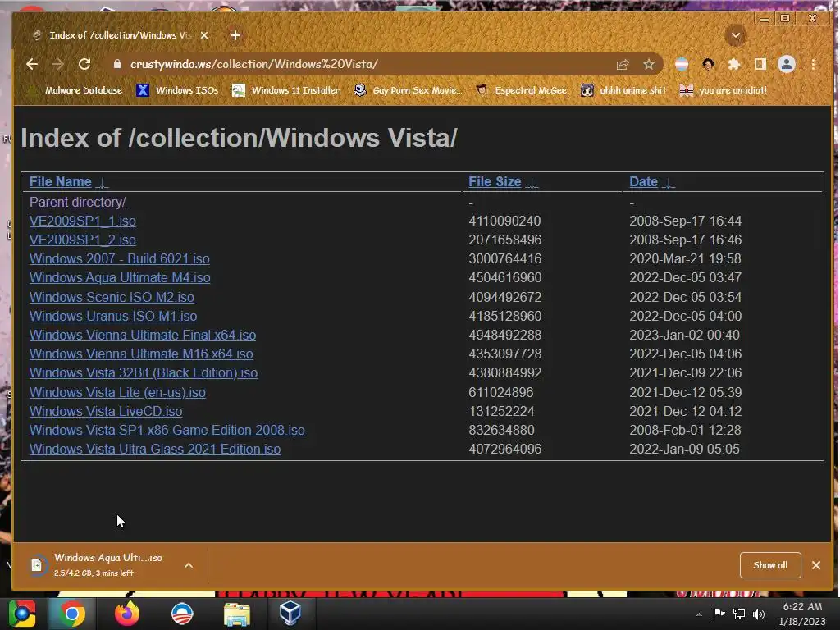The image size is (840, 630).
Task: Click the network tray icon
Action: click(739, 614)
